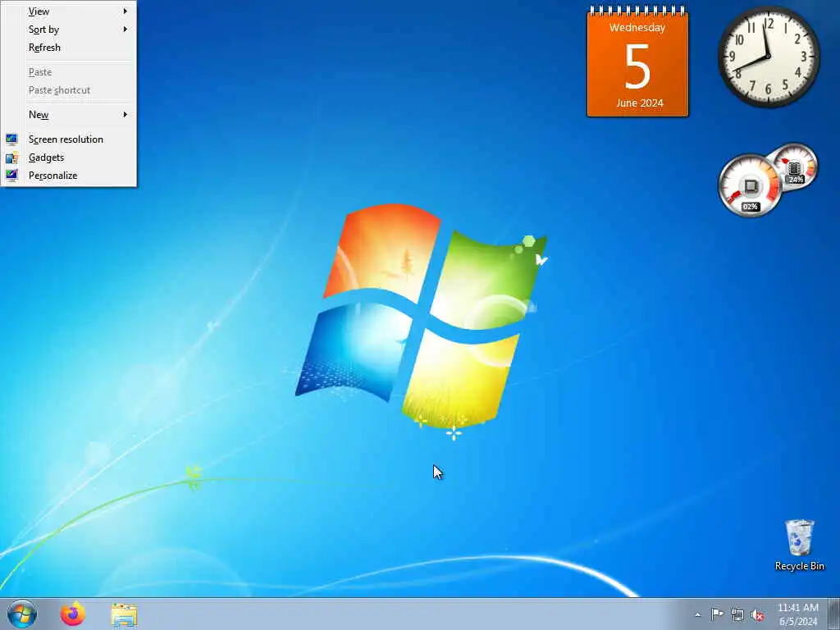Select Screen resolution menu entry
This screenshot has width=840, height=630.
tap(69, 139)
